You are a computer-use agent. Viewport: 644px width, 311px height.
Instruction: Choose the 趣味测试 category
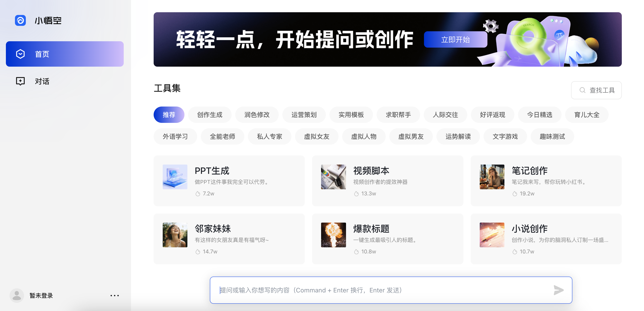552,136
